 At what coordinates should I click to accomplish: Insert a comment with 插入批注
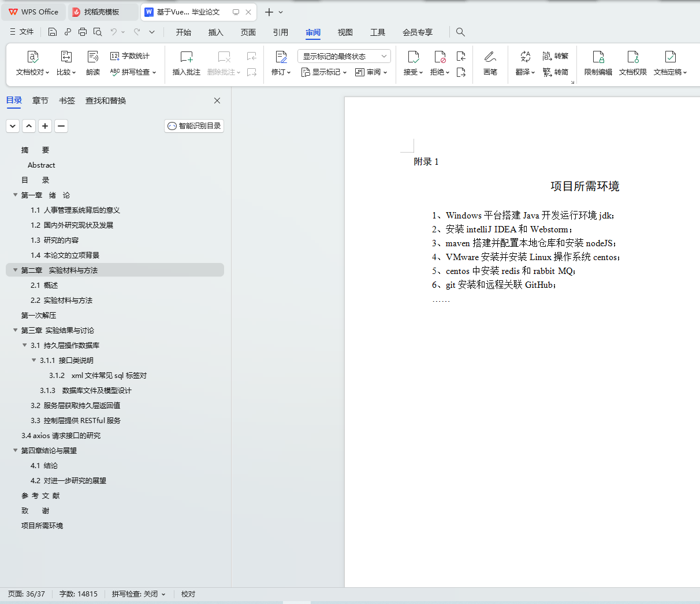point(187,64)
